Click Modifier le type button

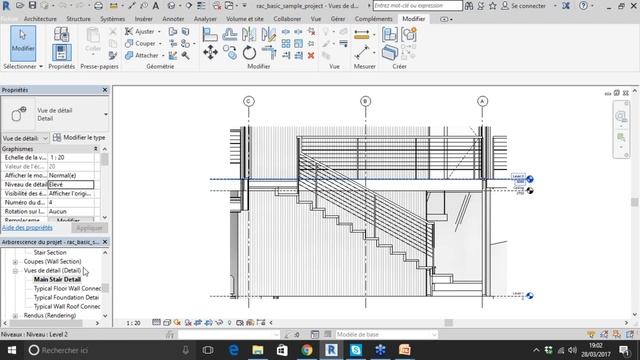point(80,138)
